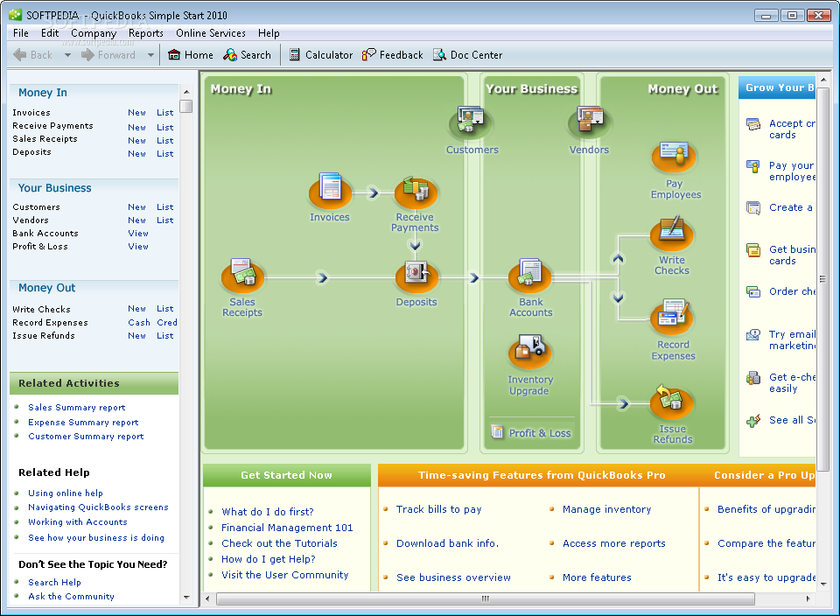Image resolution: width=840 pixels, height=616 pixels.
Task: Expand the Forward history dropdown arrow
Action: (x=150, y=55)
